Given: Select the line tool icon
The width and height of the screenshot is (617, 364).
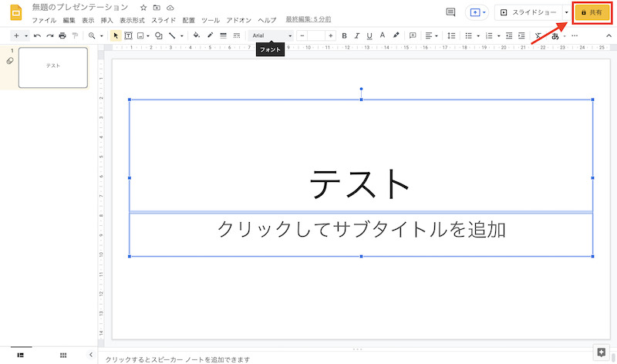Looking at the screenshot, I should tap(172, 35).
